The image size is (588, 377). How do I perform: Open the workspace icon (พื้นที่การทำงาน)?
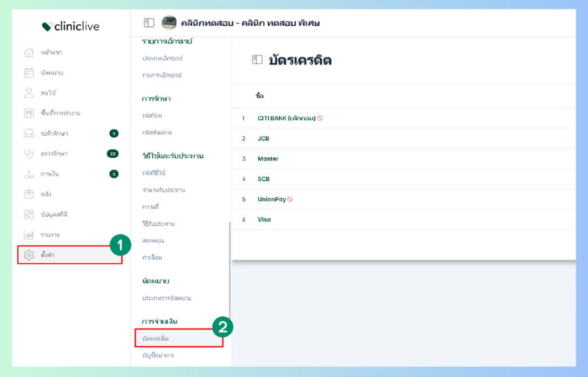click(x=29, y=113)
